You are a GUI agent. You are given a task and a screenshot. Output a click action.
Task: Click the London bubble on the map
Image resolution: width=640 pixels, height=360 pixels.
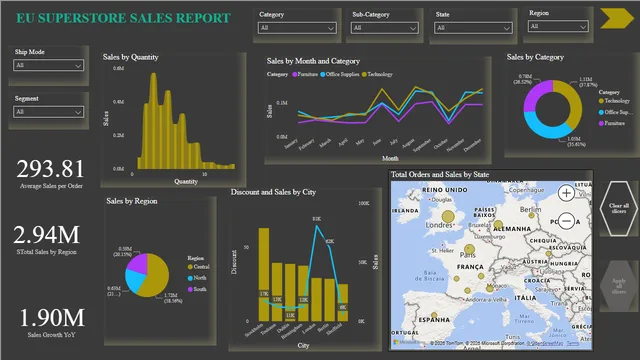pyautogui.click(x=448, y=216)
